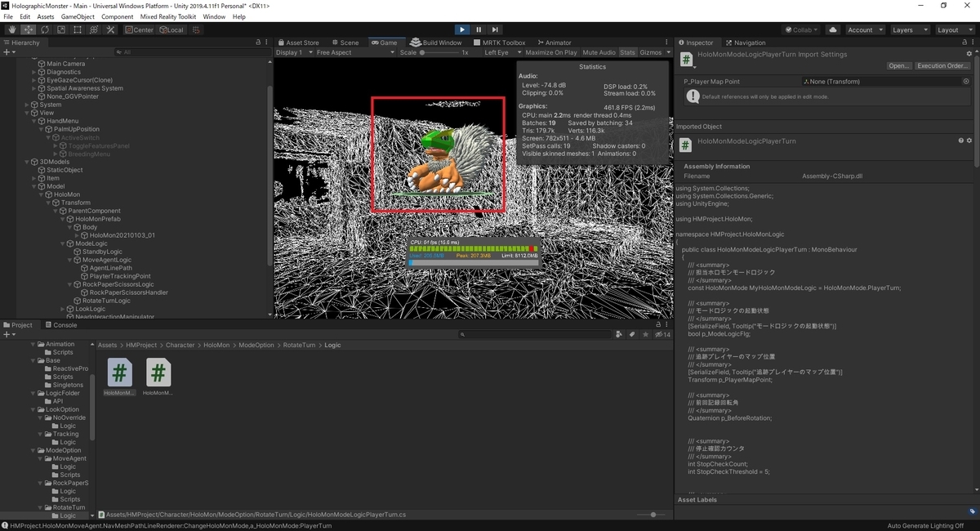
Task: Toggle the Stats overlay
Action: coord(627,52)
